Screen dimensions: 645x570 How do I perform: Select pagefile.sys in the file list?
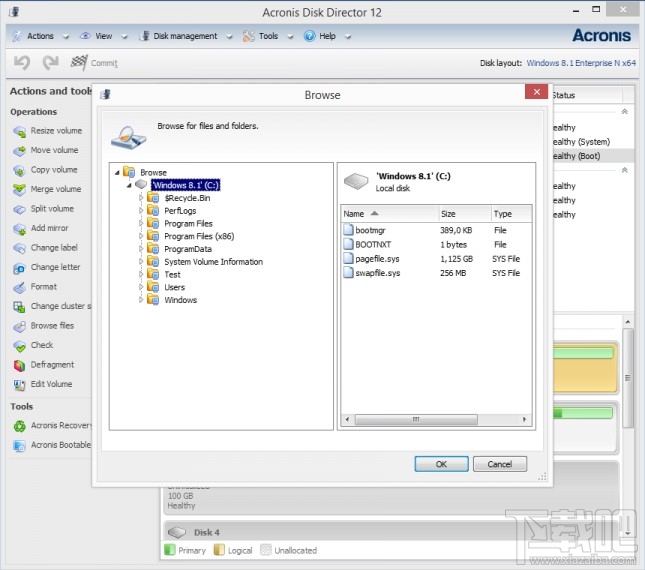click(x=377, y=259)
